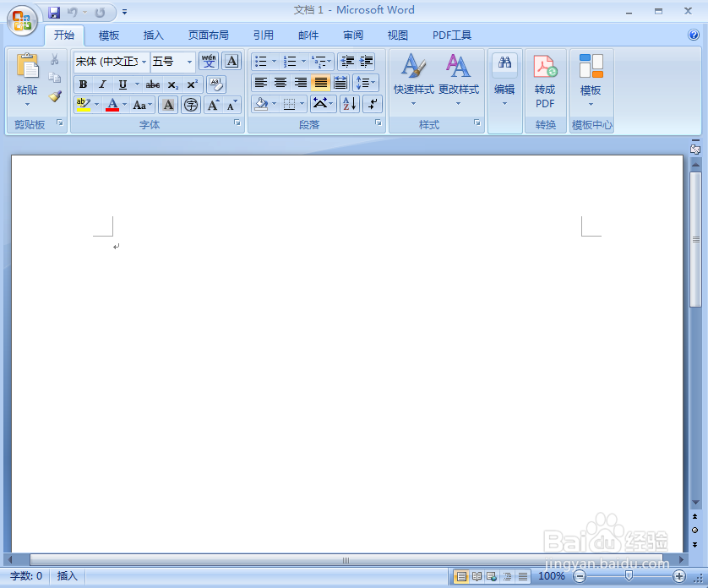The image size is (708, 588).
Task: Open Word Help question mark
Action: point(694,35)
